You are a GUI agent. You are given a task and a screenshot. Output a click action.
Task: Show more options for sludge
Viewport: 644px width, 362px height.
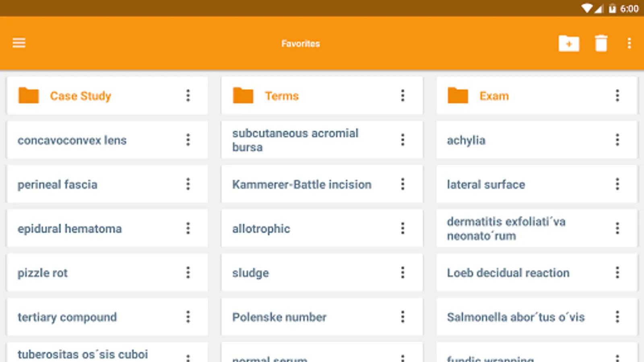point(402,273)
